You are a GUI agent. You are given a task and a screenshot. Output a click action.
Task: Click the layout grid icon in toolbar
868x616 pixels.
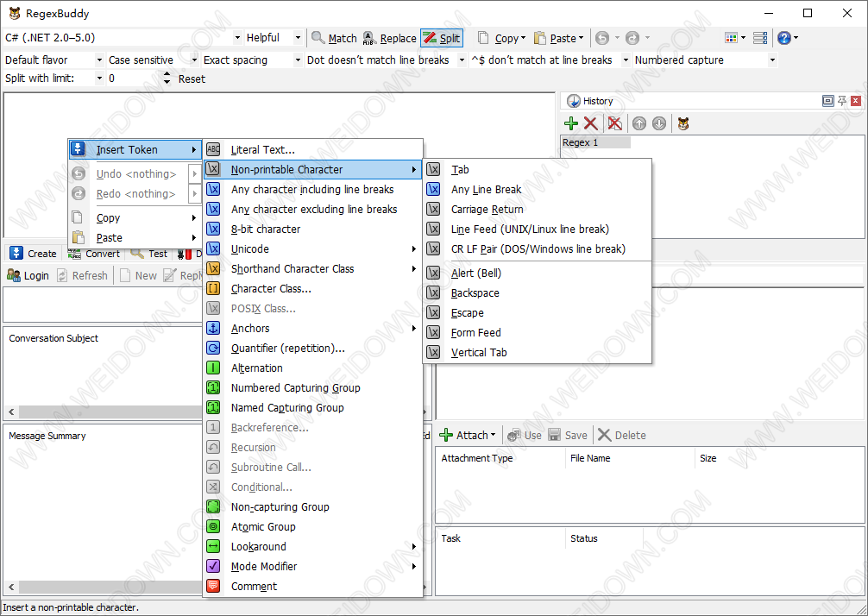732,38
